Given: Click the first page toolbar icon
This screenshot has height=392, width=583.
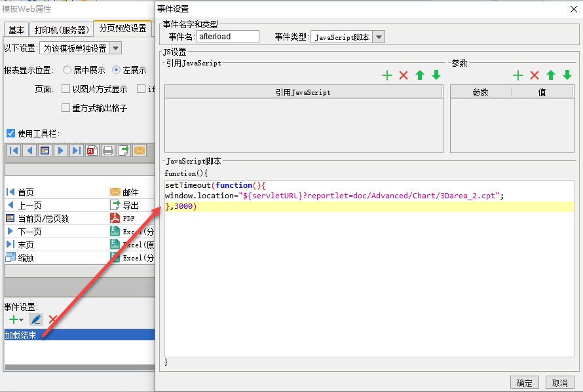Looking at the screenshot, I should pos(14,151).
